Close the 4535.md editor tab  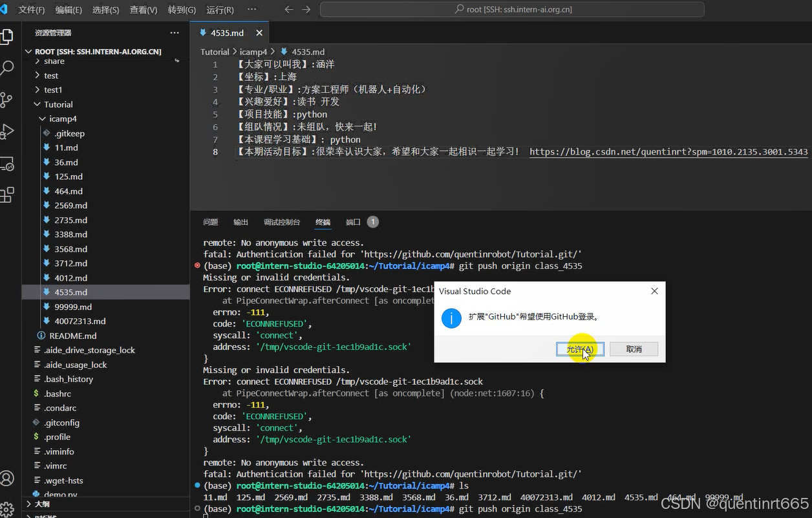point(259,33)
